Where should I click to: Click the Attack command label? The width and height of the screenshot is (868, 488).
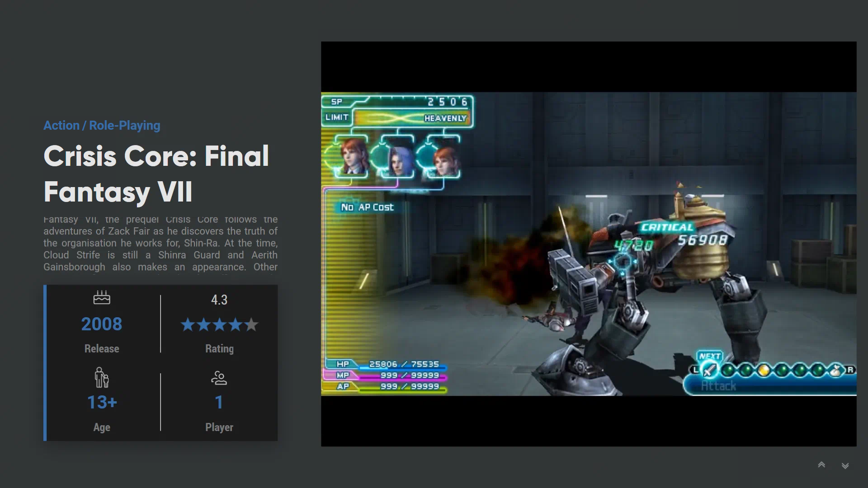tap(719, 386)
